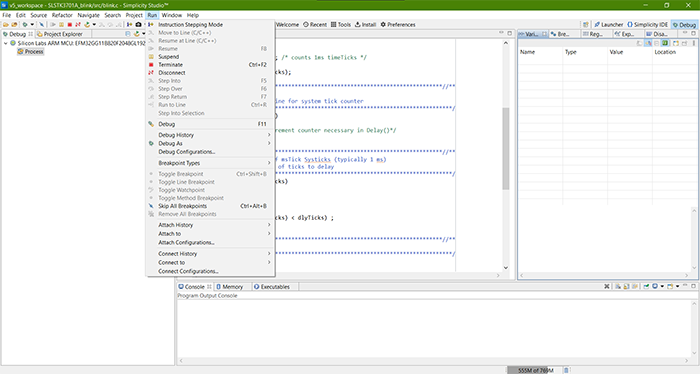Toggle Instruction Stepping Mode menu entry
Image resolution: width=700 pixels, height=374 pixels.
210,25
